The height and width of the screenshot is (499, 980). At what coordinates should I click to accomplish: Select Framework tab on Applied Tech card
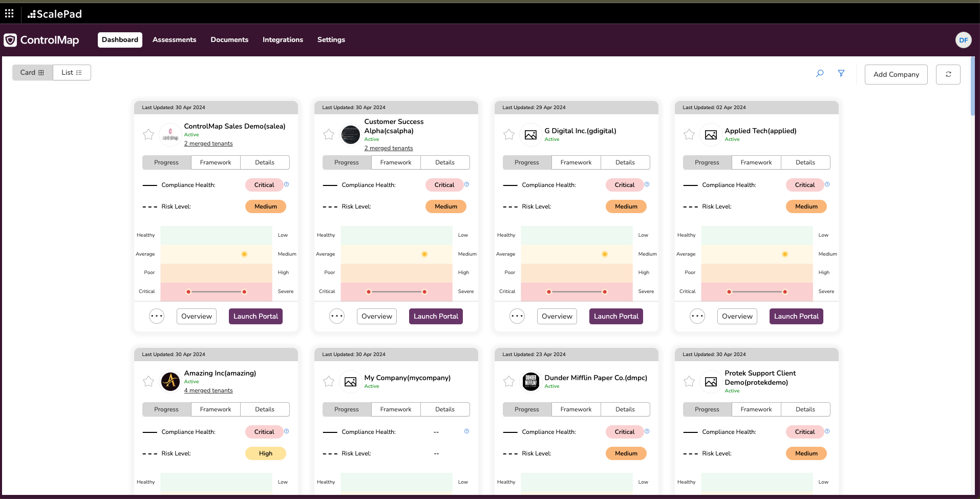tap(756, 162)
